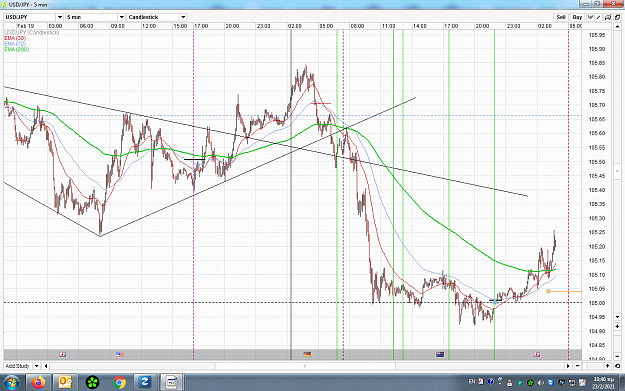Viewport: 625px width, 391px height.
Task: Select the trend line drawing tool
Action: pyautogui.click(x=598, y=17)
